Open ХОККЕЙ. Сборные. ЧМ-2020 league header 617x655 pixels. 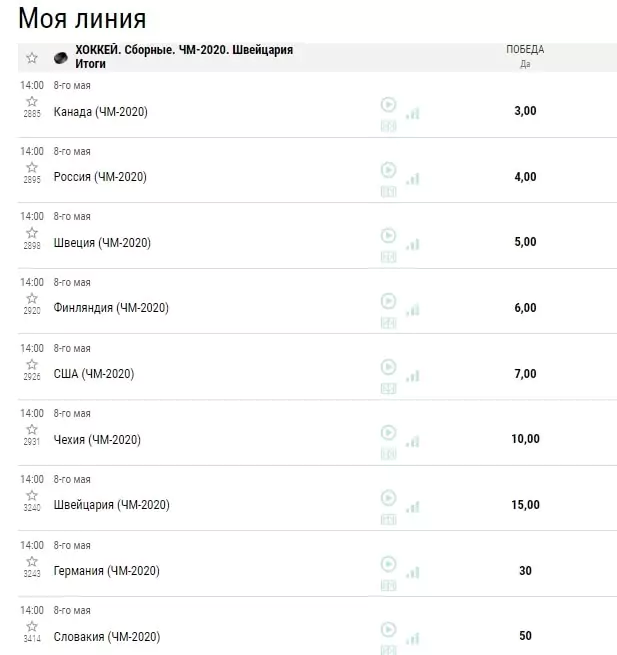pyautogui.click(x=184, y=57)
